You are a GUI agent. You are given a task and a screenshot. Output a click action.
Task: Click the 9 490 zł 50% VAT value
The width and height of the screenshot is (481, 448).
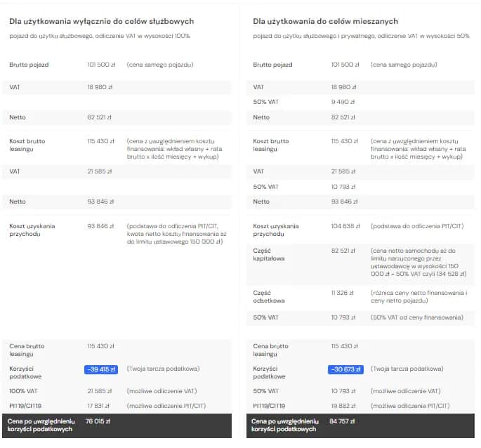coord(343,102)
